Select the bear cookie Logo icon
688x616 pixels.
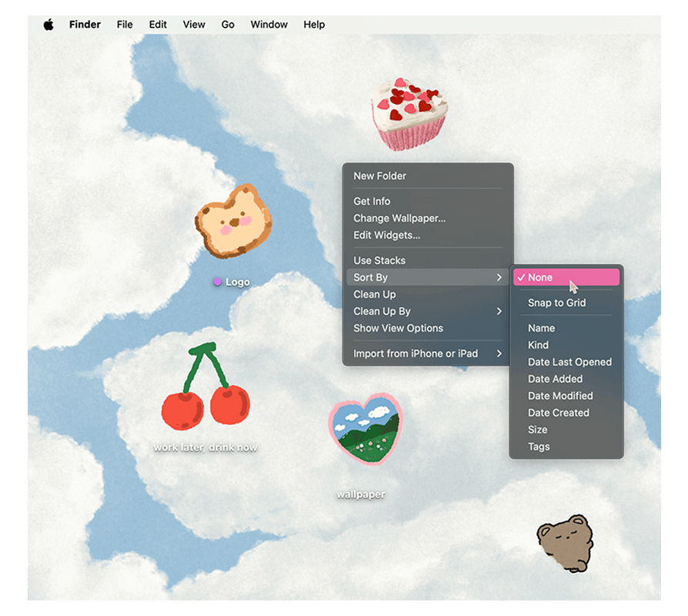(x=233, y=221)
